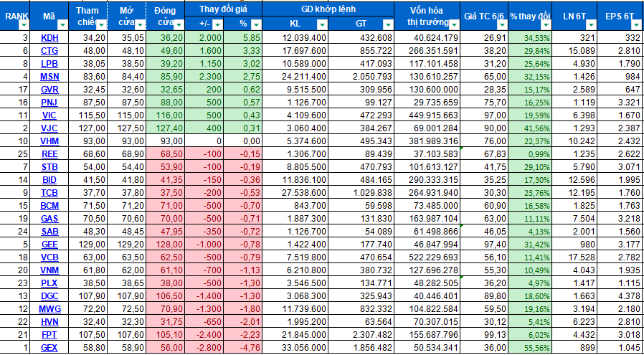644x355 pixels.
Task: Open the CTG stock link
Action: pyautogui.click(x=49, y=52)
